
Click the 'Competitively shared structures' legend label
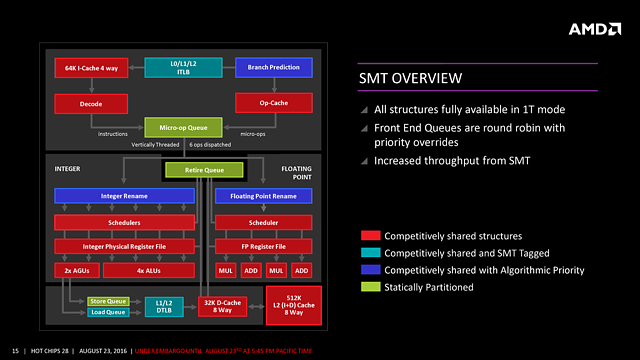pyautogui.click(x=453, y=236)
